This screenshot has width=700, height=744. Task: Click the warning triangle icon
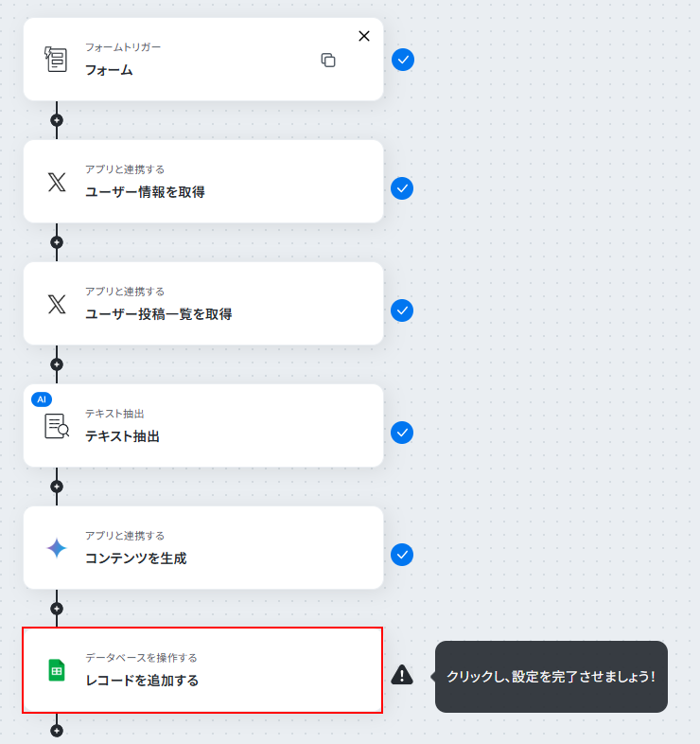tap(402, 674)
